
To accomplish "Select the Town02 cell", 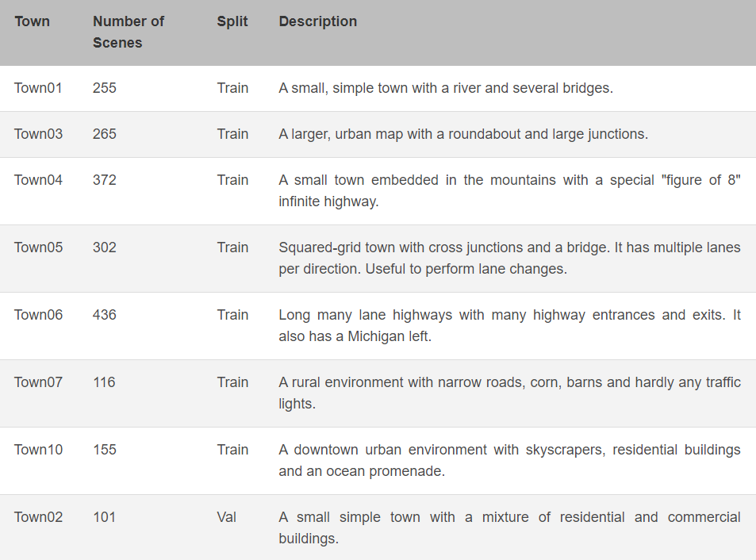I will pyautogui.click(x=38, y=517).
